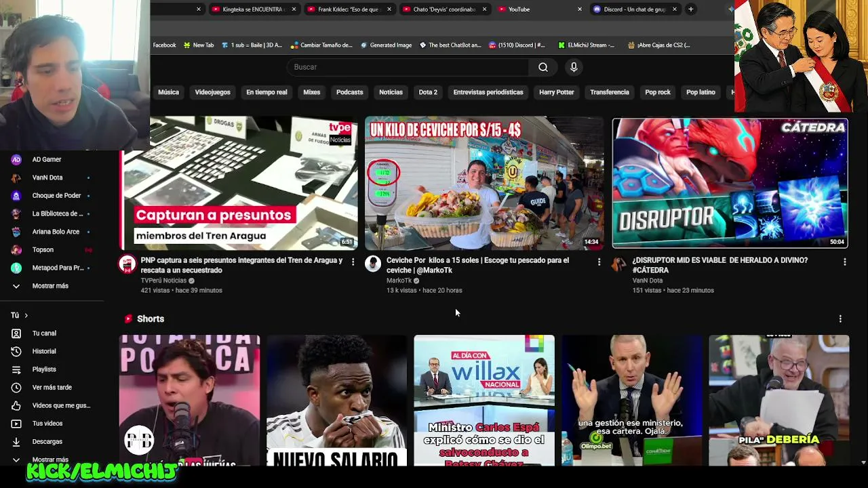
Task: Switch to Frank Krklec browser tab
Action: click(348, 9)
